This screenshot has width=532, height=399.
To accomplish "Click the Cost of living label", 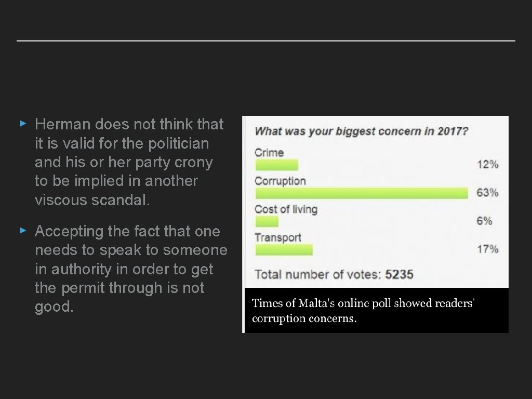I will coord(286,209).
